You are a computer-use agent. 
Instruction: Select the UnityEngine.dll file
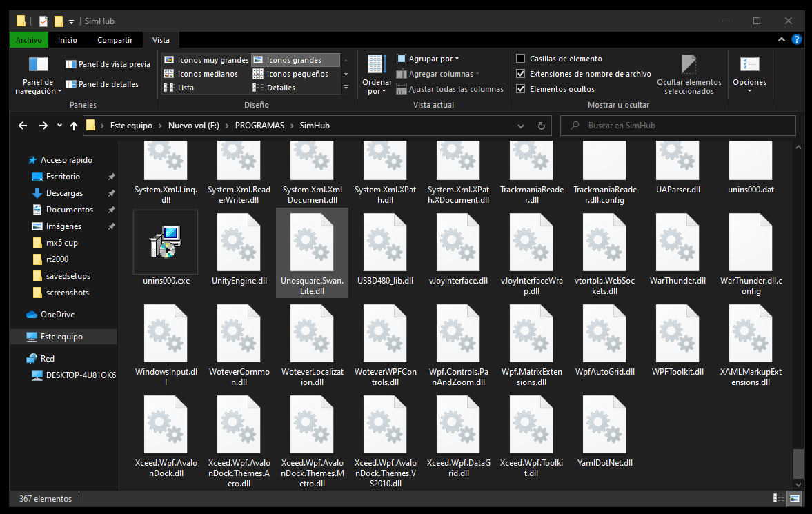click(x=239, y=248)
